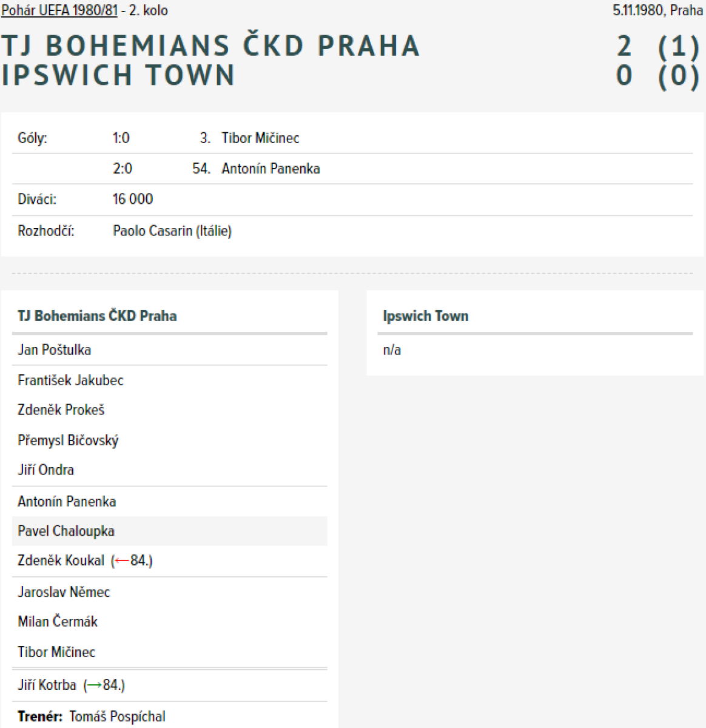Click the red substitution-off arrow beside Zdeněk Koukal
Screen dimensions: 706x728
122,561
